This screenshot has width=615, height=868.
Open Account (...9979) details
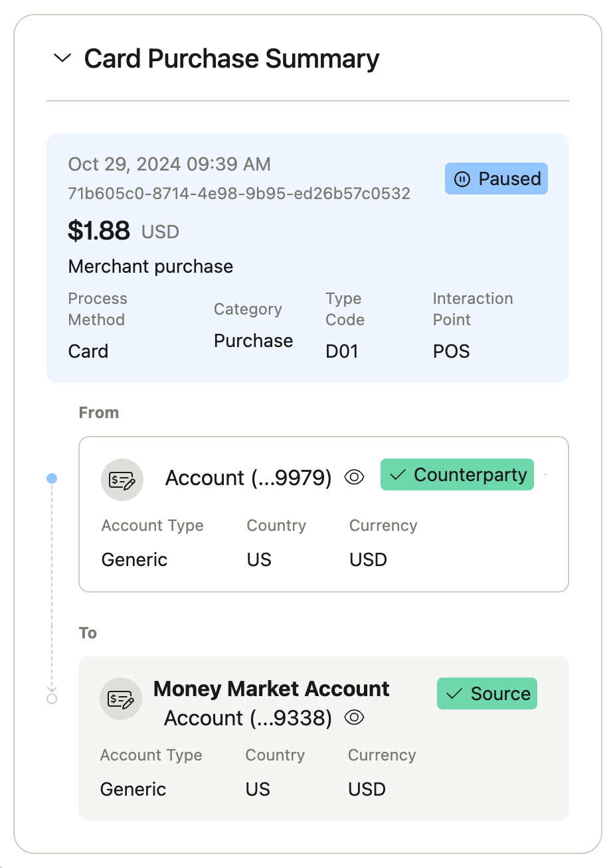[248, 478]
